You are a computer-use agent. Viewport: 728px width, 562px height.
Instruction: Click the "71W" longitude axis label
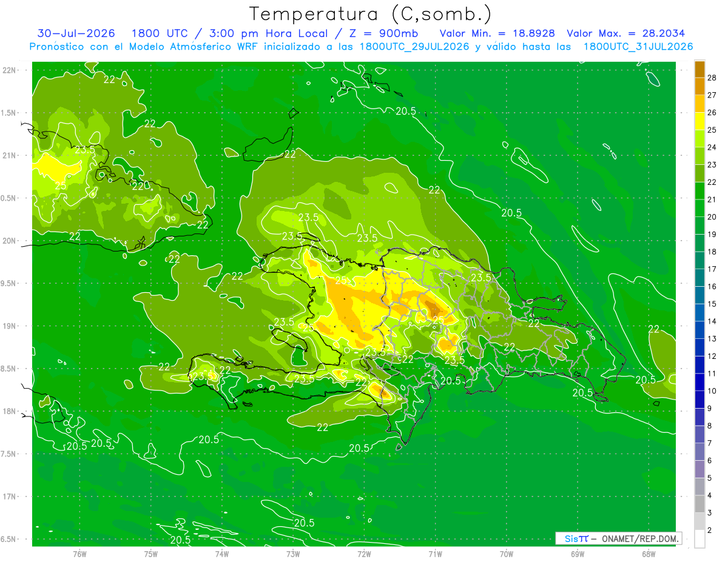(x=435, y=554)
